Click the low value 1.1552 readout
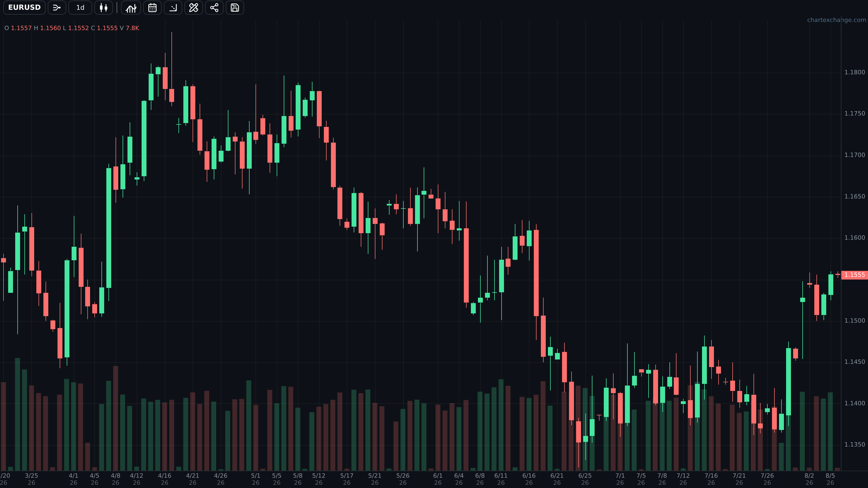 tap(78, 28)
